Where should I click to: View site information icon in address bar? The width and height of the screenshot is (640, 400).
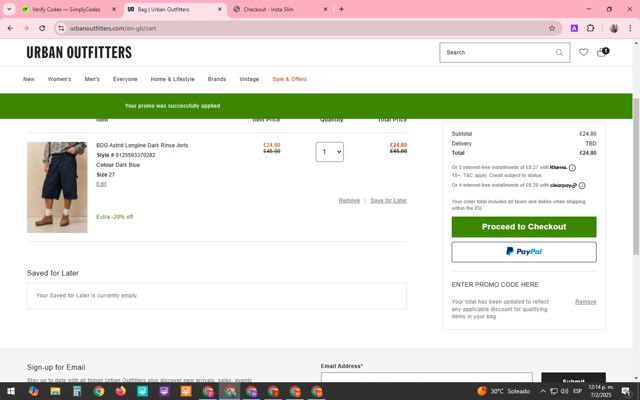(61, 28)
